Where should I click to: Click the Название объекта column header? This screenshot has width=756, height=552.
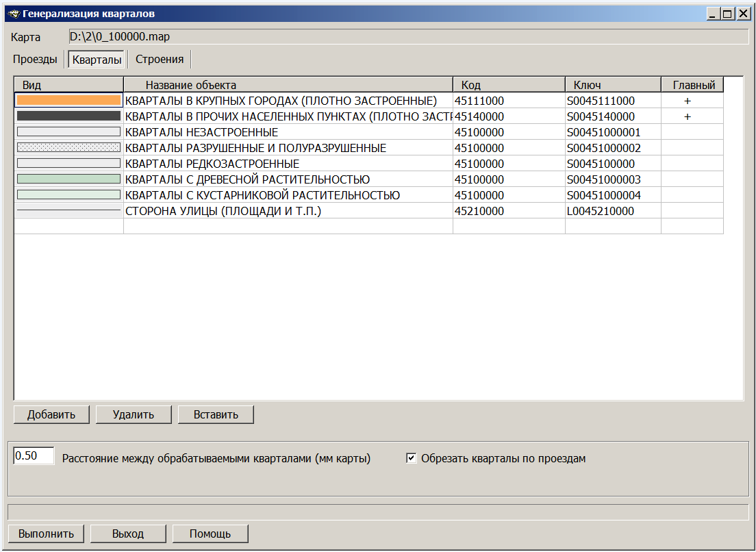point(288,85)
